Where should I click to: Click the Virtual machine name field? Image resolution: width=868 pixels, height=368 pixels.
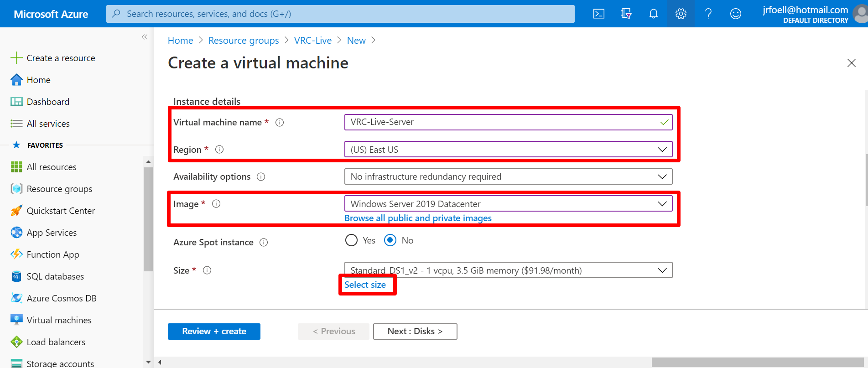pos(508,122)
